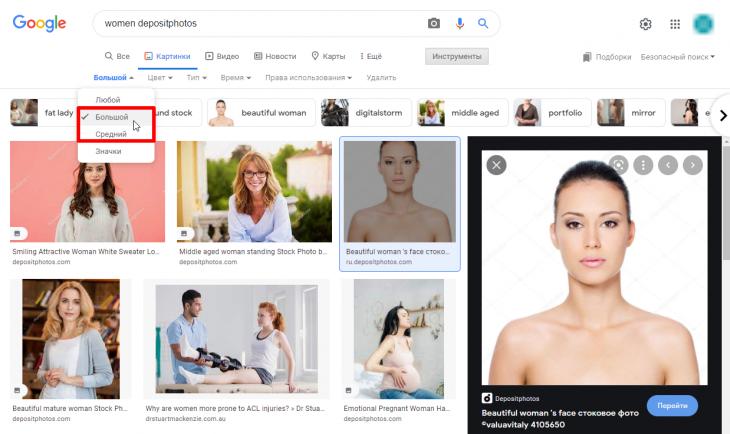The image size is (730, 434).
Task: Click Depositphotos source logo in preview
Action: tap(487, 398)
